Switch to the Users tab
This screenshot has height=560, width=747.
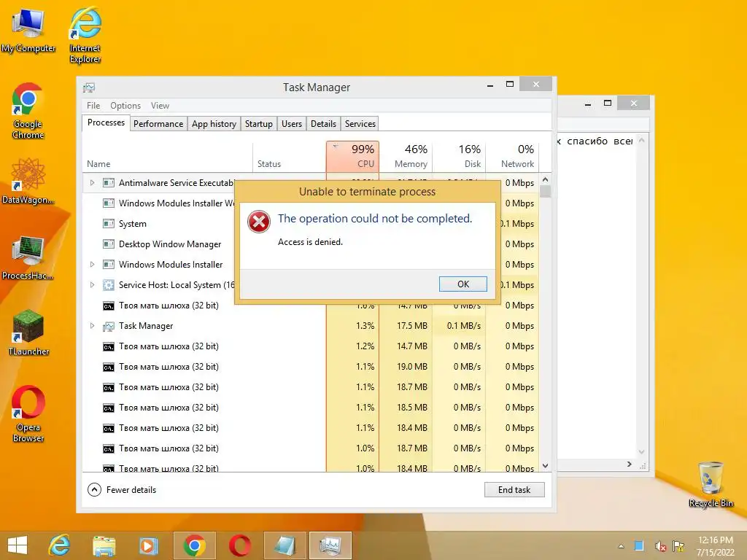point(292,124)
